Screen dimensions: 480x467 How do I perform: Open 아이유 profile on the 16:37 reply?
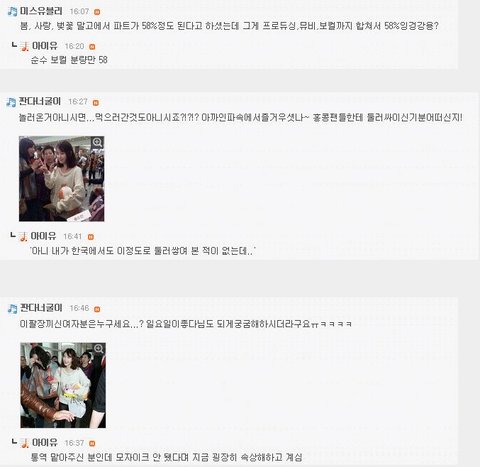click(45, 442)
